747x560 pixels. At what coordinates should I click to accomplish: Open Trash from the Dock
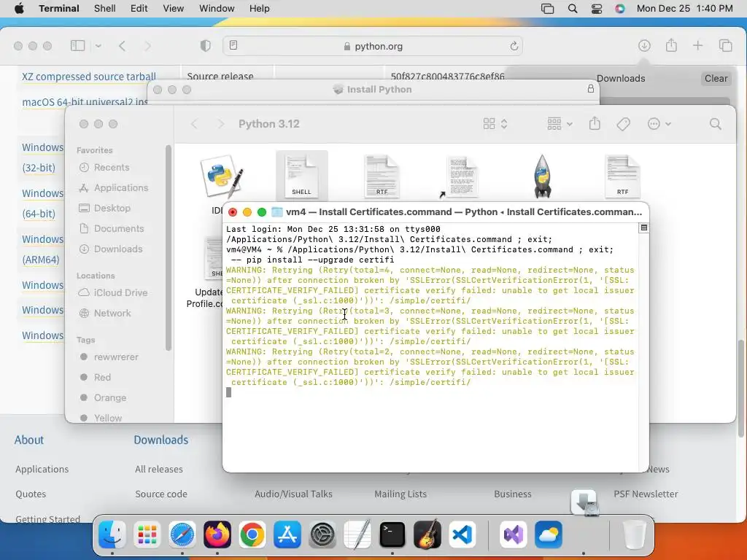tap(635, 534)
